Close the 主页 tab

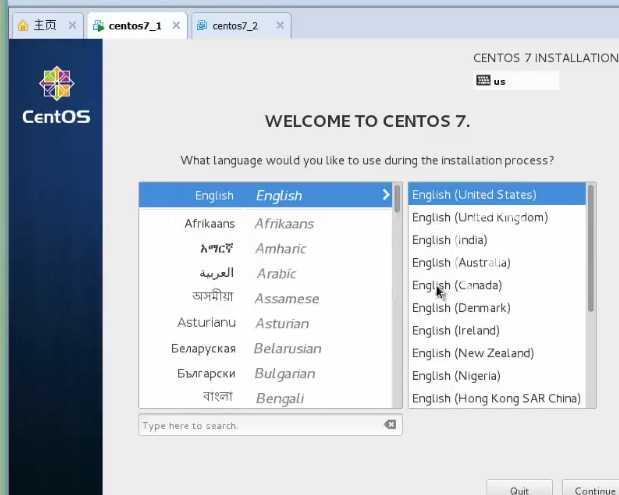tap(72, 26)
